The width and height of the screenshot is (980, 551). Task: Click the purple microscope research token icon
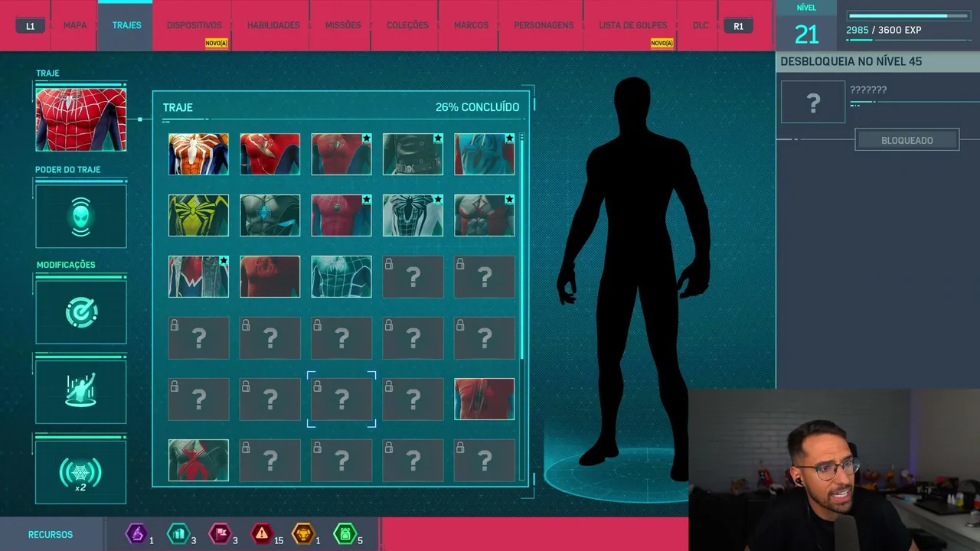pyautogui.click(x=136, y=533)
